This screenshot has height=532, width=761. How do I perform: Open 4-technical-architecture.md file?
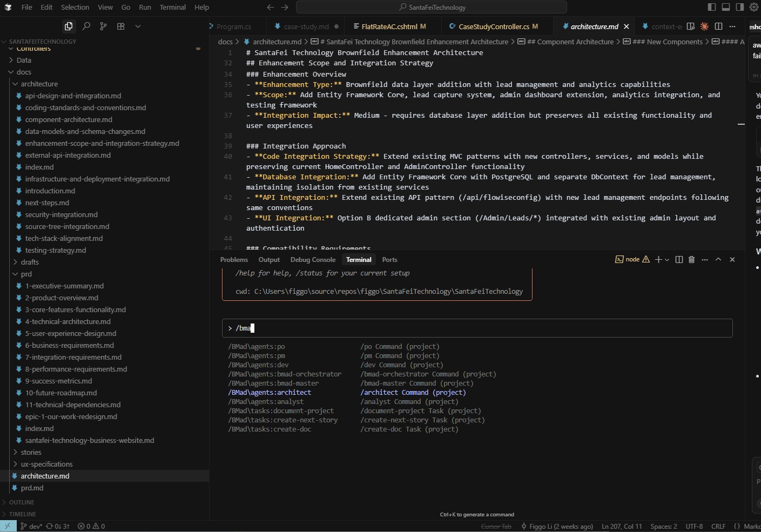(x=104, y=321)
